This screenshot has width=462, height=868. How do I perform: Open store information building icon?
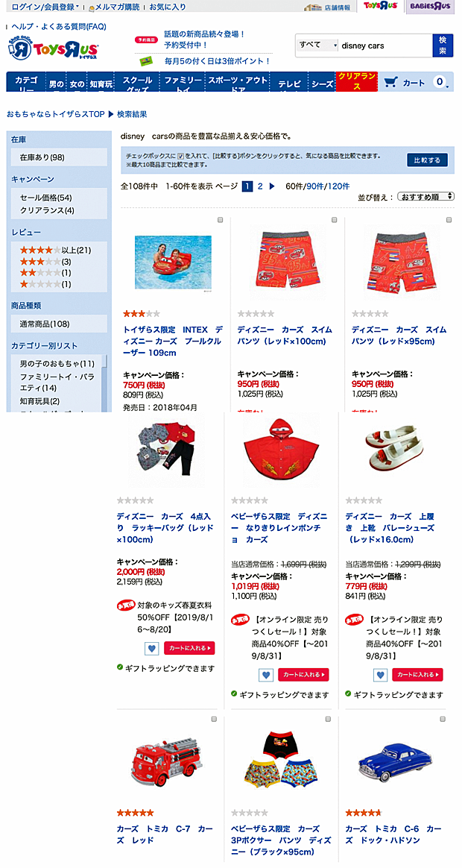(313, 7)
